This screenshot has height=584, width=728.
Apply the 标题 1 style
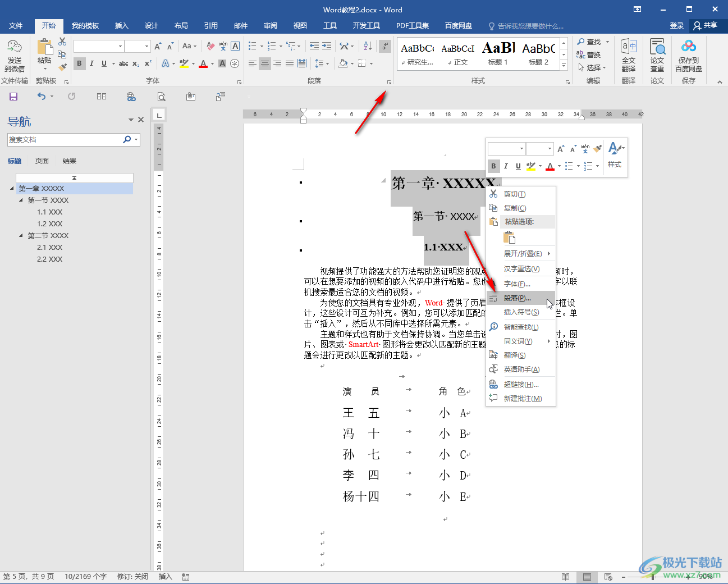coord(498,54)
